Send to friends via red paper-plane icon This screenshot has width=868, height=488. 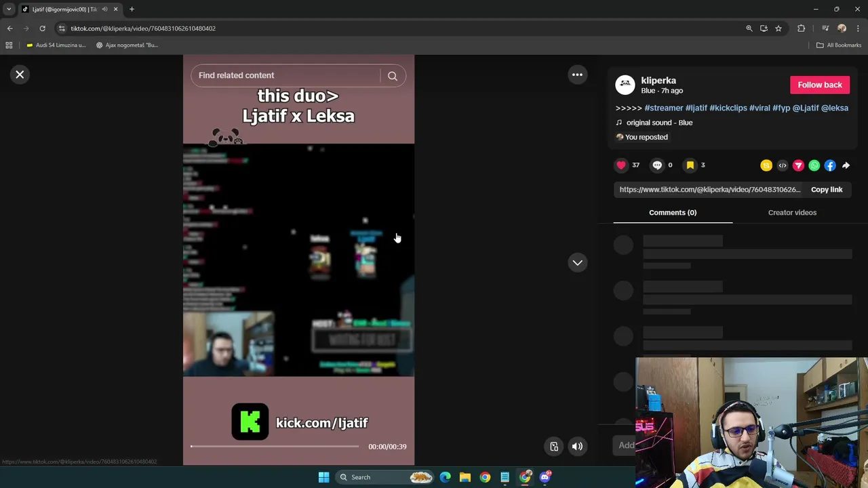pos(798,165)
